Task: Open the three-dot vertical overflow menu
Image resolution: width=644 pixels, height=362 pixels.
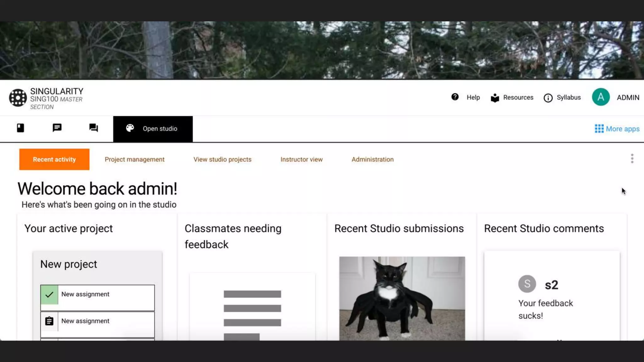Action: click(x=632, y=159)
